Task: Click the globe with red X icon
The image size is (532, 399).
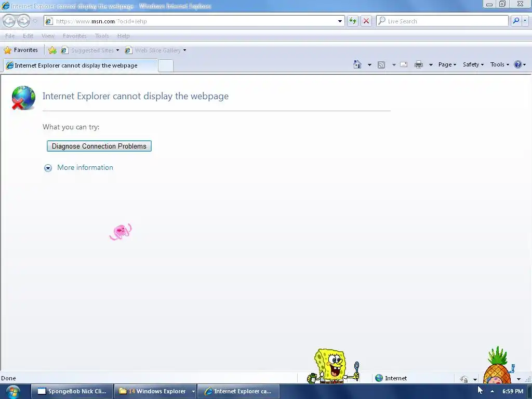Action: 23,98
